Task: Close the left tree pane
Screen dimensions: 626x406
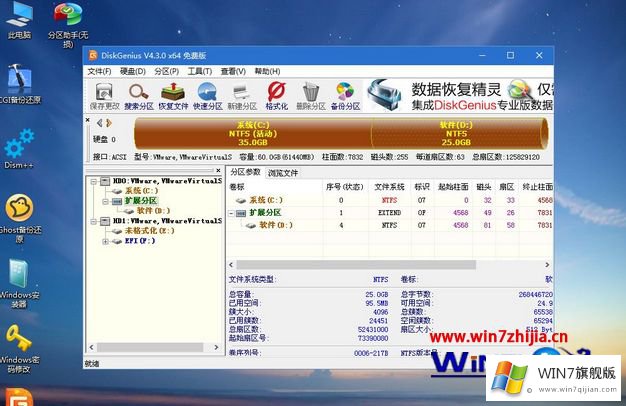Action: click(218, 170)
